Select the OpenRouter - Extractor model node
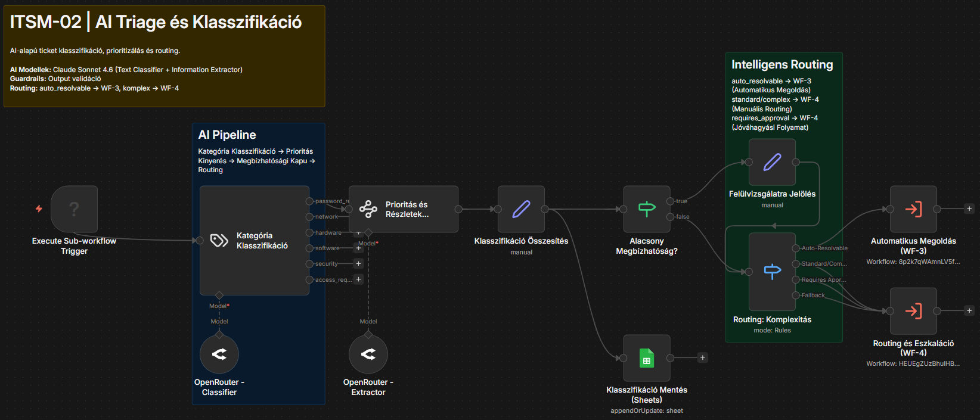Image resolution: width=980 pixels, height=420 pixels. (x=368, y=354)
